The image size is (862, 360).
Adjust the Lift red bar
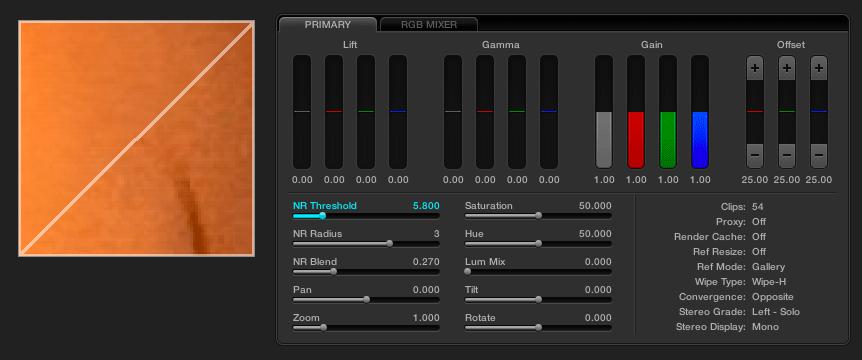coord(334,112)
